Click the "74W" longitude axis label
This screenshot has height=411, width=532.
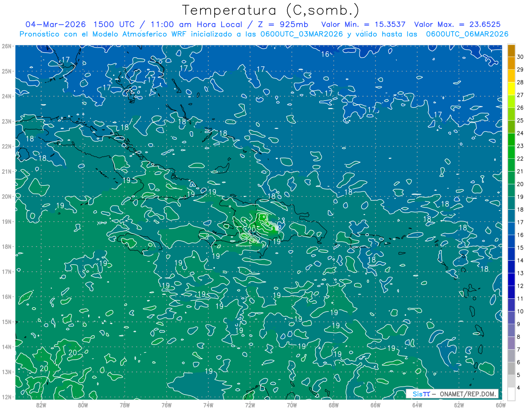[208, 404]
